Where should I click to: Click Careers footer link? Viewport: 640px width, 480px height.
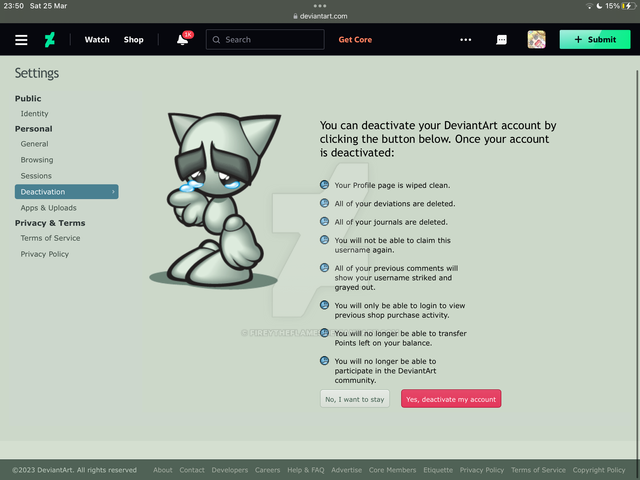pos(267,470)
